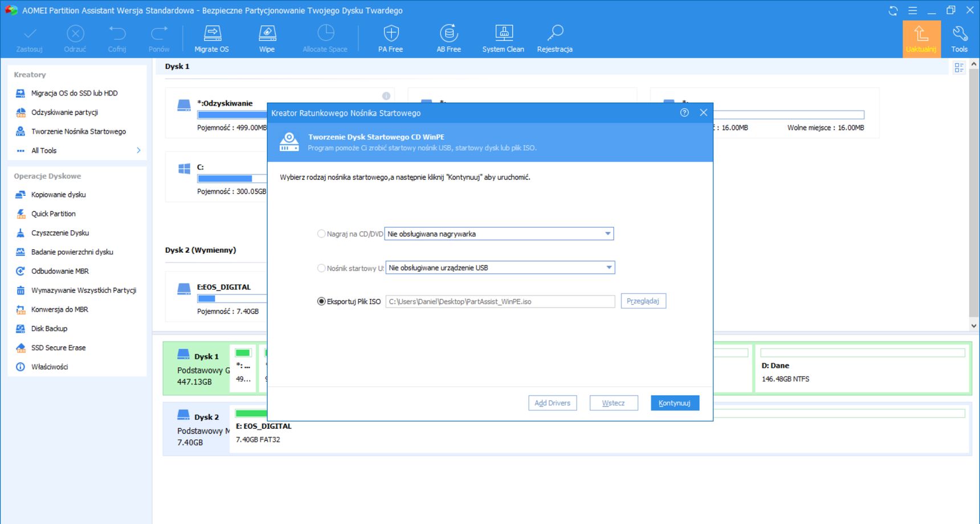Image resolution: width=980 pixels, height=524 pixels.
Task: Select Odbudowanie MBR
Action: pyautogui.click(x=60, y=271)
